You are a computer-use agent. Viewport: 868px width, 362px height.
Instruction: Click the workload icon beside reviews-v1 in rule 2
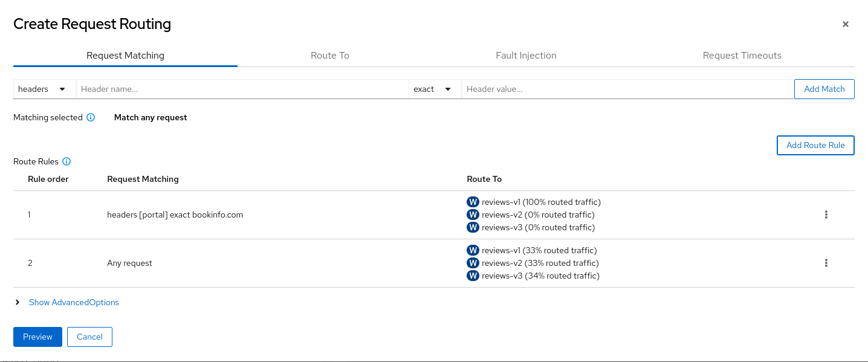473,250
